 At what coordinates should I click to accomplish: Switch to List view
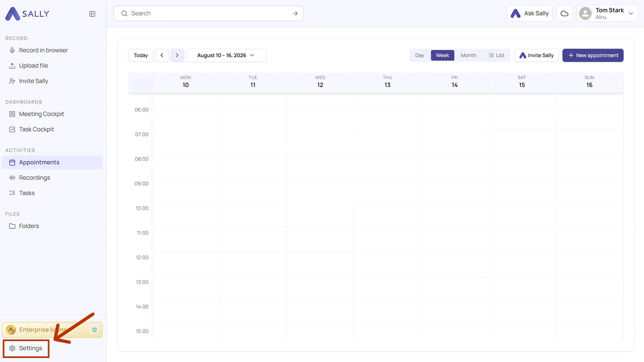tap(496, 56)
